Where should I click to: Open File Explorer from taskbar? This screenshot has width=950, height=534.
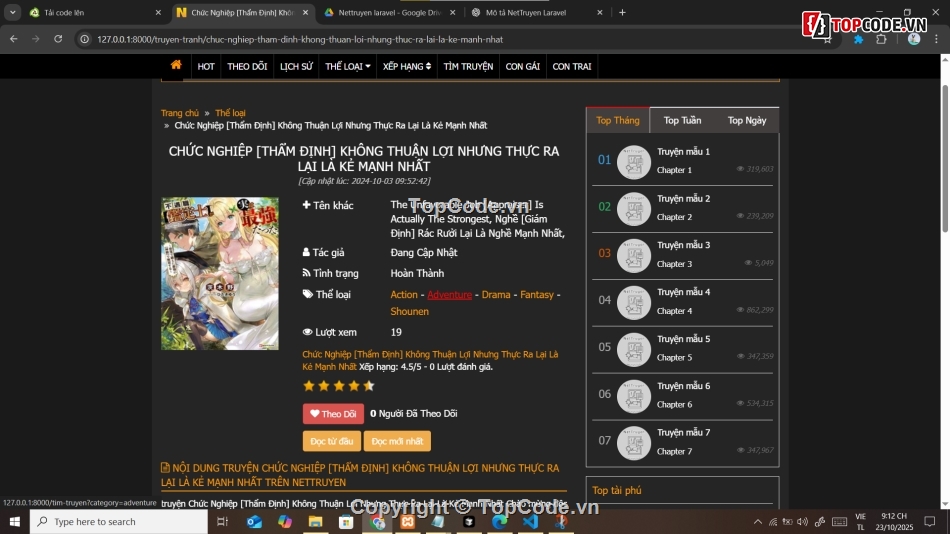pyautogui.click(x=315, y=522)
